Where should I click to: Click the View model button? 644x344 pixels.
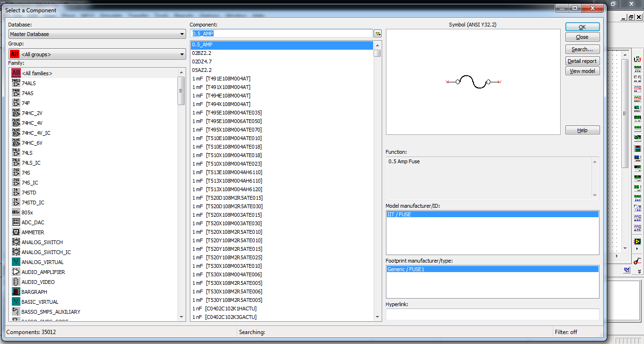tap(582, 71)
